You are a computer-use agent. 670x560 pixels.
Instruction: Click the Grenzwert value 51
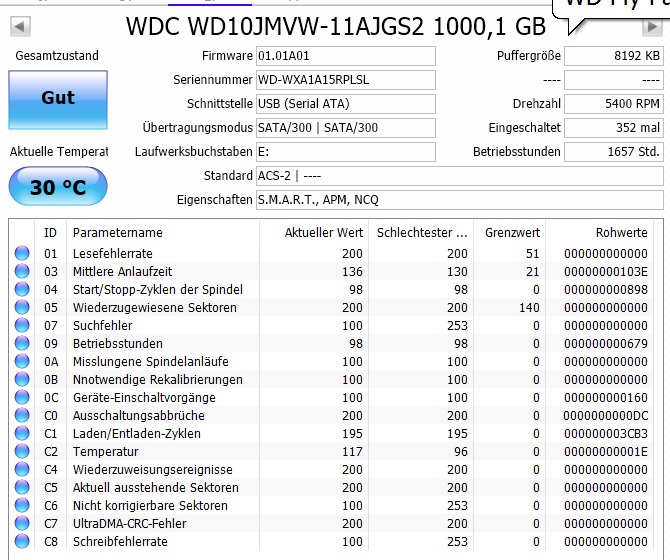tap(533, 253)
